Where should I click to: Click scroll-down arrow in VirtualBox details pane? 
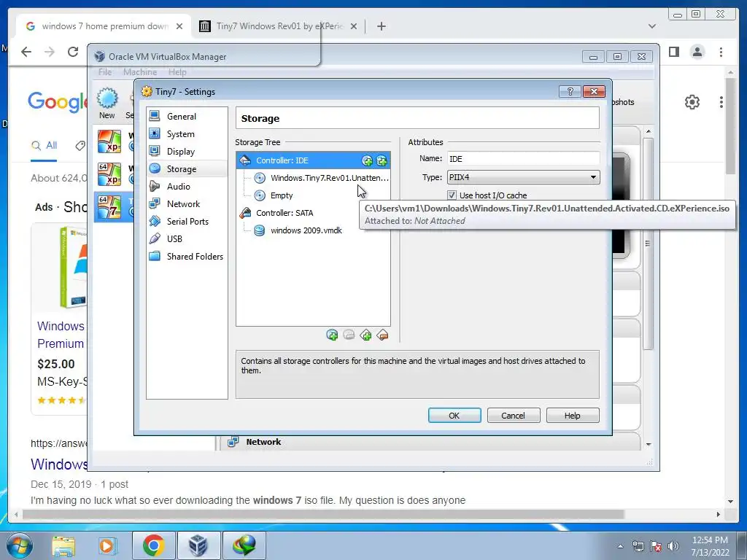coord(649,444)
